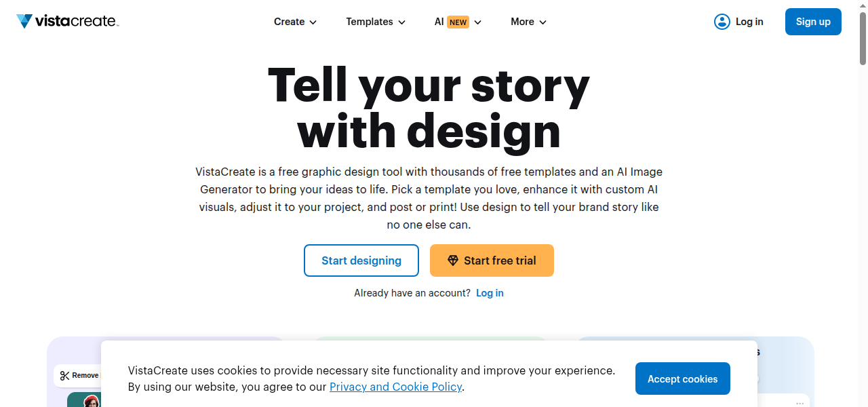Click Log in link below the buttons
The height and width of the screenshot is (407, 868).
tap(490, 293)
